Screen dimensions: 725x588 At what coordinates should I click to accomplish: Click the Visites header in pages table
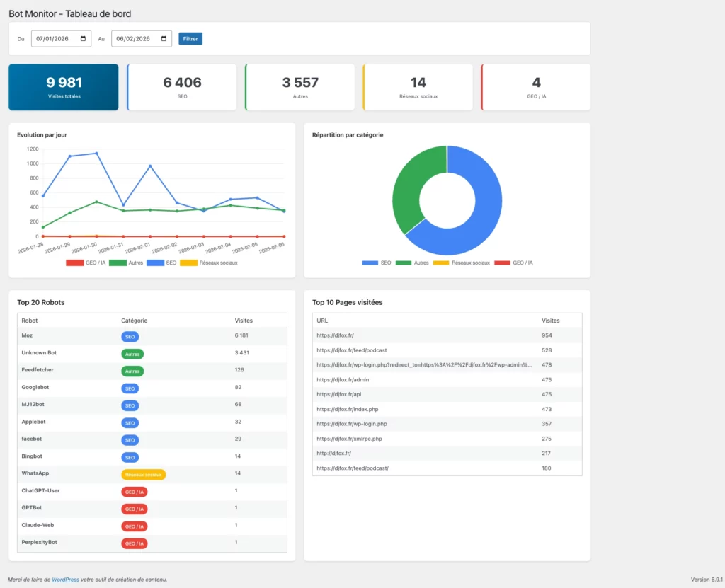pos(551,321)
